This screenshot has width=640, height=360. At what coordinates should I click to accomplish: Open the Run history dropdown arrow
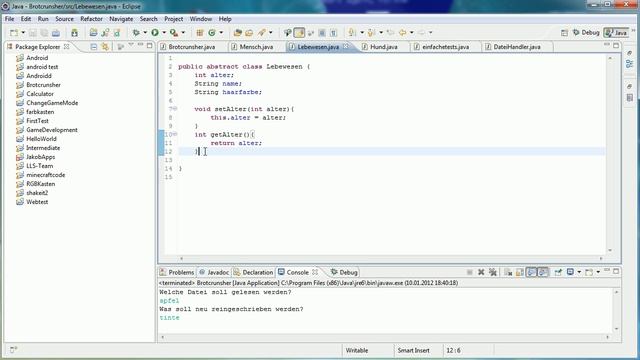(164, 32)
